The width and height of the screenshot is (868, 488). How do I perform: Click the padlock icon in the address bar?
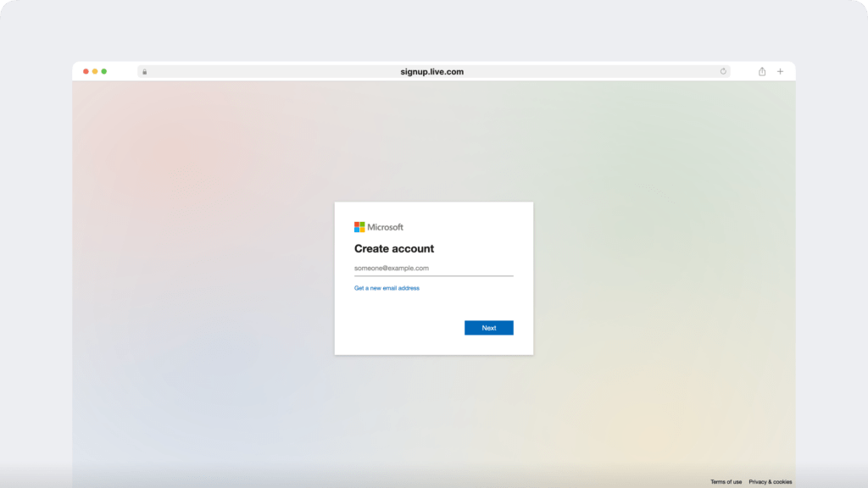[144, 71]
